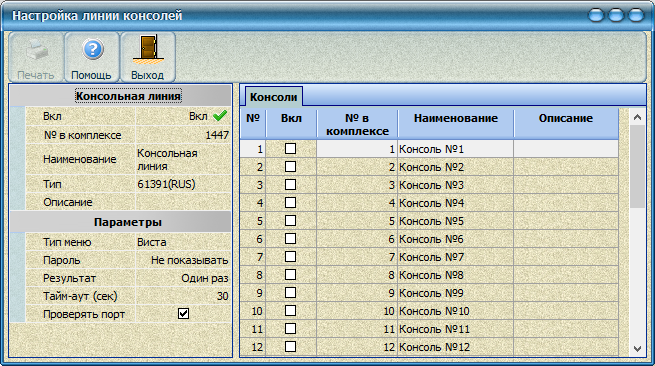Click the Результат label
Image resolution: width=655 pixels, height=366 pixels.
pos(69,278)
